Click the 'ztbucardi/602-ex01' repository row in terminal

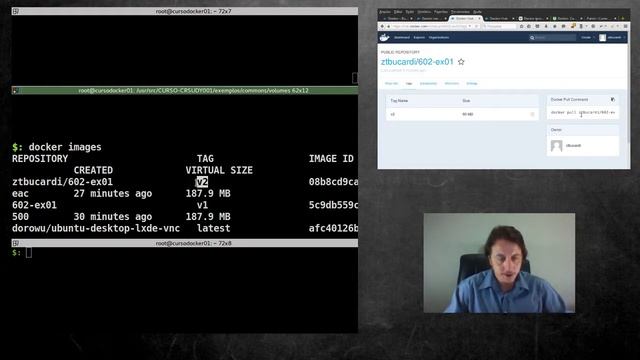coord(62,182)
